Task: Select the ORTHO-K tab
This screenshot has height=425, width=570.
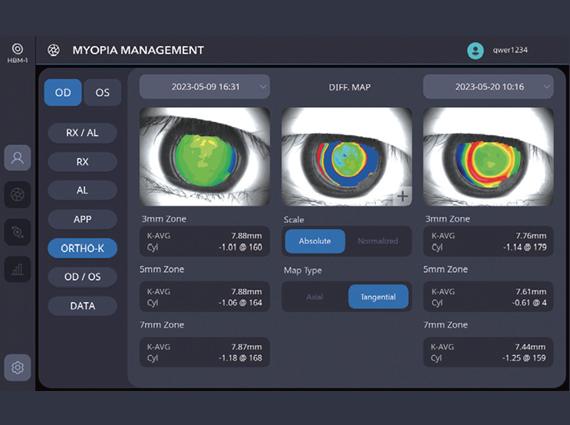Action: pos(83,248)
